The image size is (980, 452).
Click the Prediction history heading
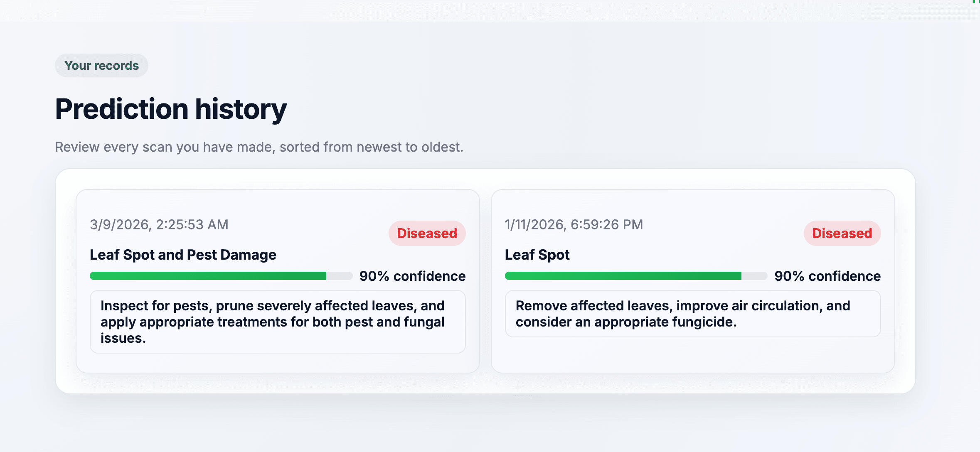tap(171, 109)
